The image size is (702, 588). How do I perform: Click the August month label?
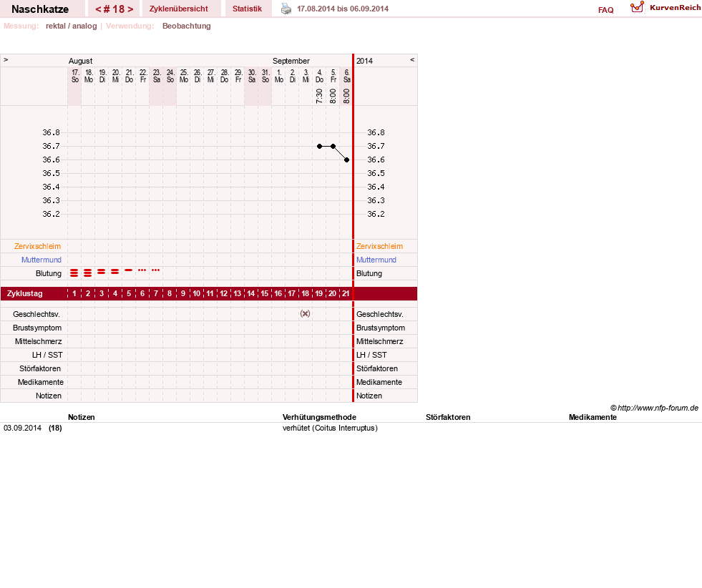pyautogui.click(x=81, y=61)
